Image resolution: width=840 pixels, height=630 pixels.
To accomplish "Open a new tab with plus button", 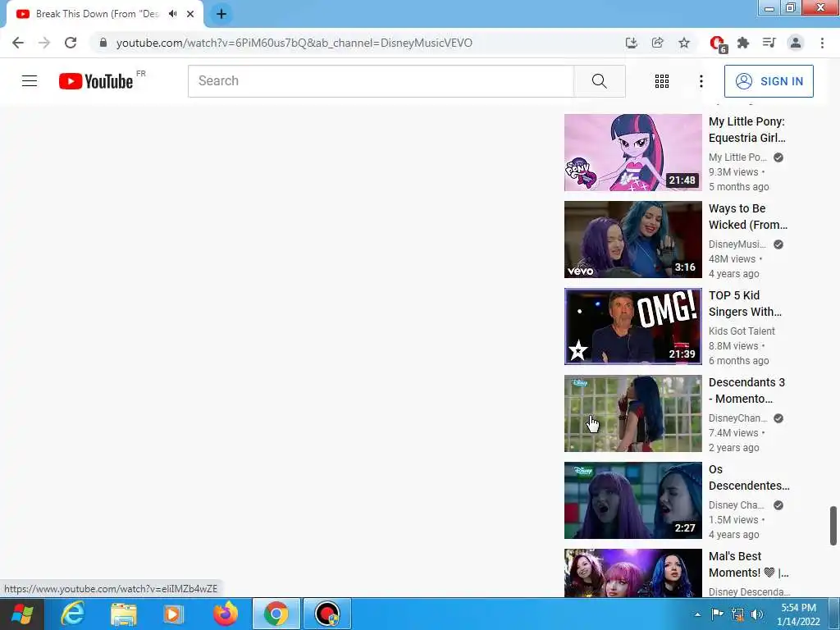I will (x=221, y=14).
